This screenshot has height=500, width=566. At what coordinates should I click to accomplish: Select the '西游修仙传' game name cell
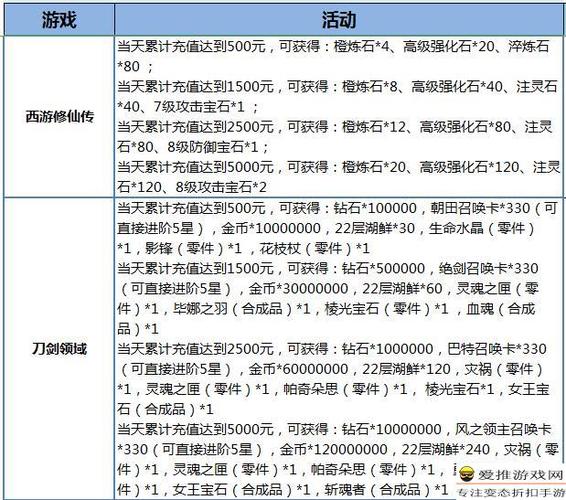point(60,117)
